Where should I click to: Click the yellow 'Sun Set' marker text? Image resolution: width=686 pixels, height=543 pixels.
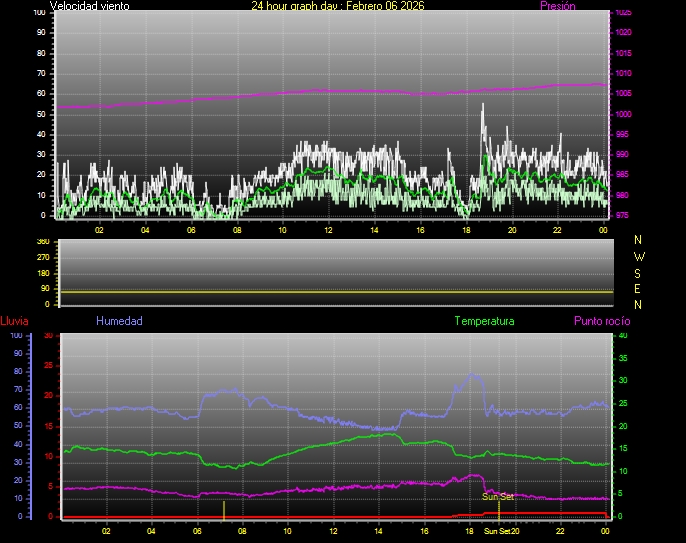pos(498,496)
